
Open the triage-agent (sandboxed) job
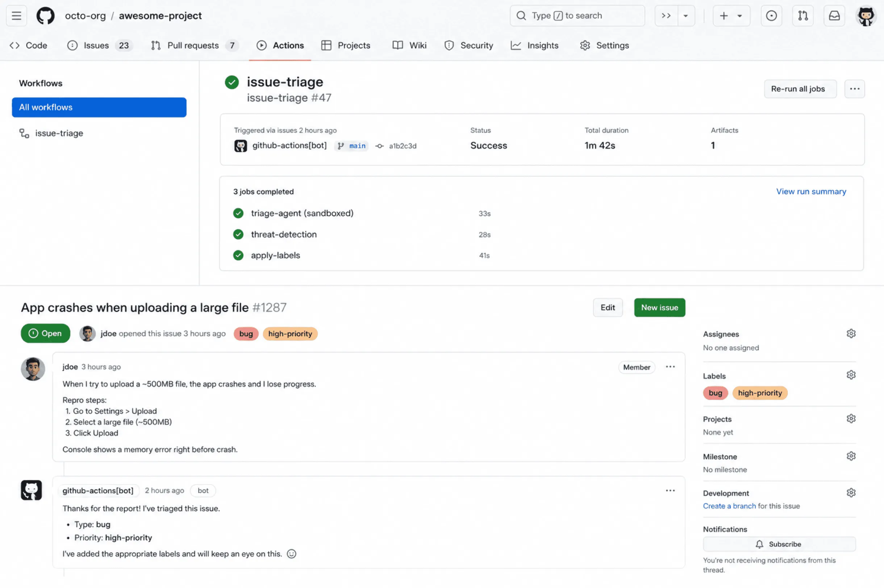click(x=302, y=213)
